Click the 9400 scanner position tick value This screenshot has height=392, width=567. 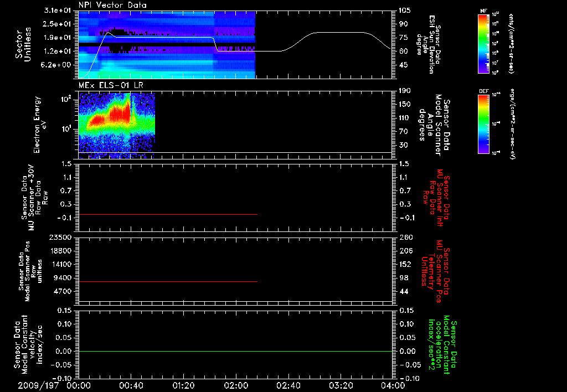point(63,278)
